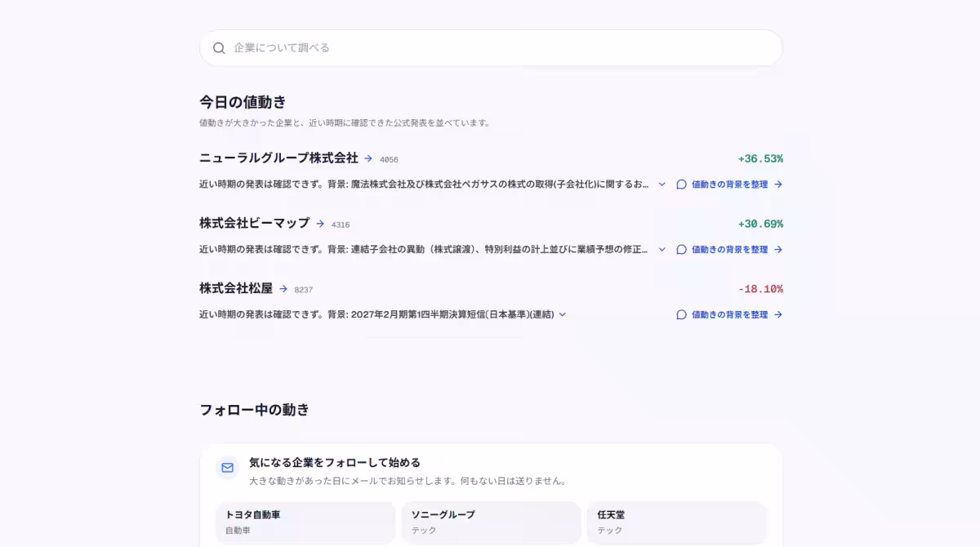Select the トヨタ自動車 follow card

(305, 523)
